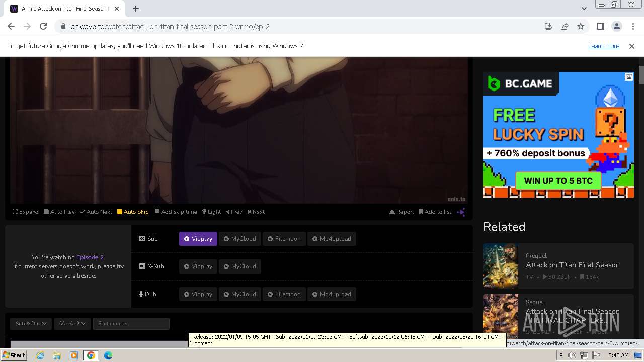The height and width of the screenshot is (362, 644).
Task: Click the ad info icon on banner
Action: pos(629,77)
